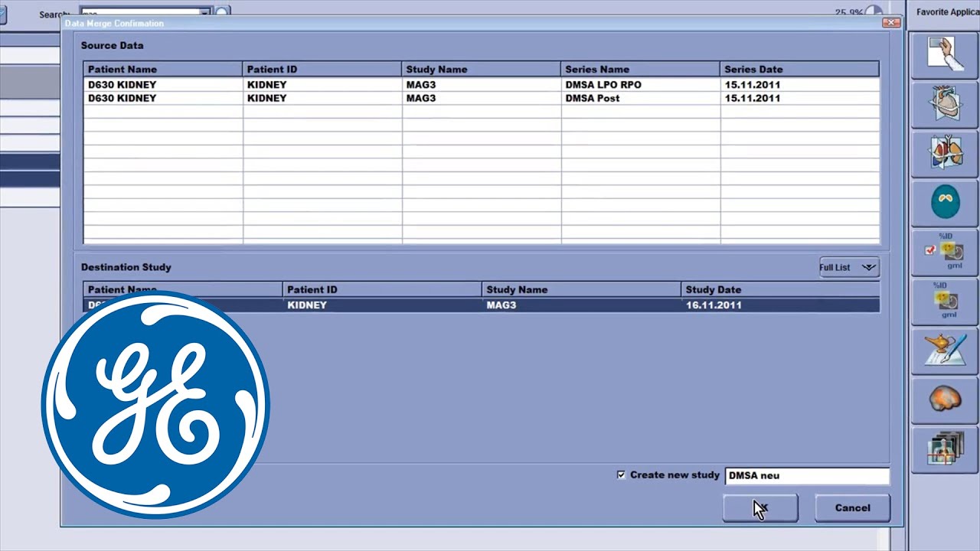Select the destination study dated 16.11.2011
980x551 pixels.
[481, 305]
